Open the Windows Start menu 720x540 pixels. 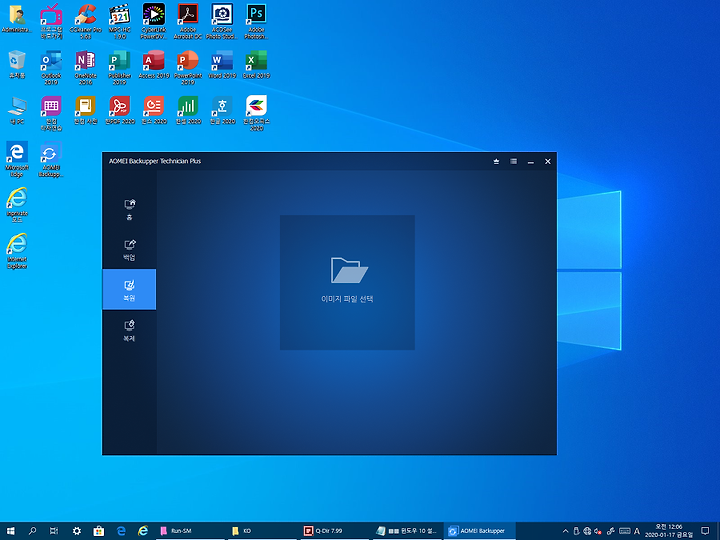(11, 531)
